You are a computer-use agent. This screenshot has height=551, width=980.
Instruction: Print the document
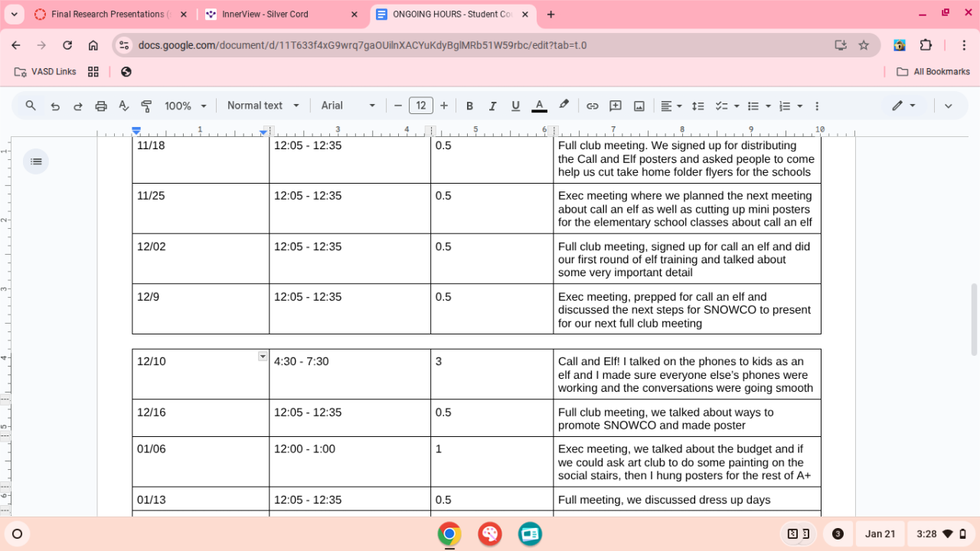pos(101,106)
